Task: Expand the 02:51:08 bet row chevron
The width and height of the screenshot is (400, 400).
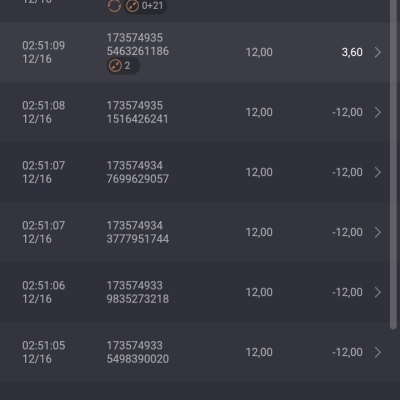Action: click(x=377, y=112)
